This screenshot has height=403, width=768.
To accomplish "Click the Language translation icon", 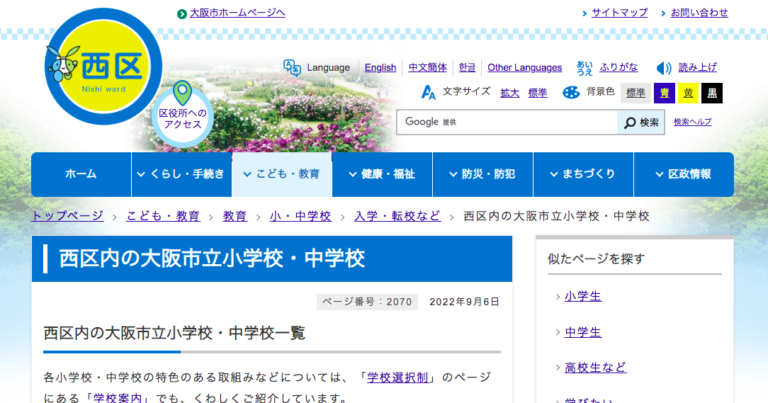I will [x=292, y=68].
